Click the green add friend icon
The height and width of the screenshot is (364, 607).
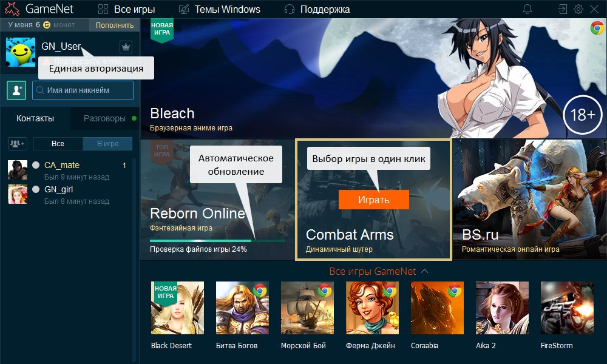16,90
